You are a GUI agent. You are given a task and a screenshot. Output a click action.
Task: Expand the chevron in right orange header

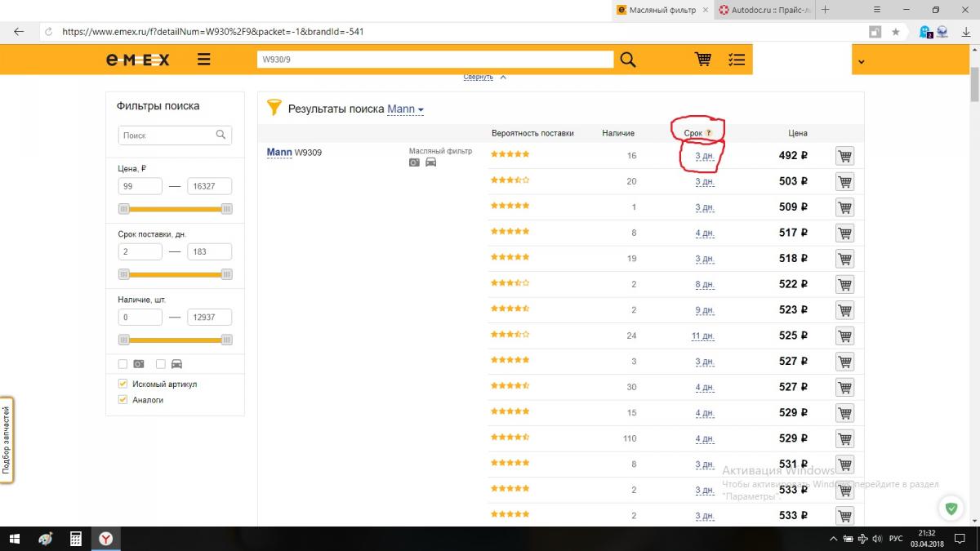click(861, 61)
